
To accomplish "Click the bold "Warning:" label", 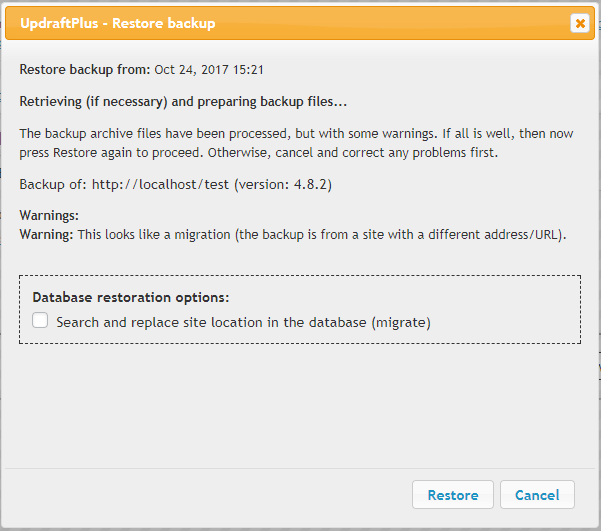I will click(x=46, y=235).
